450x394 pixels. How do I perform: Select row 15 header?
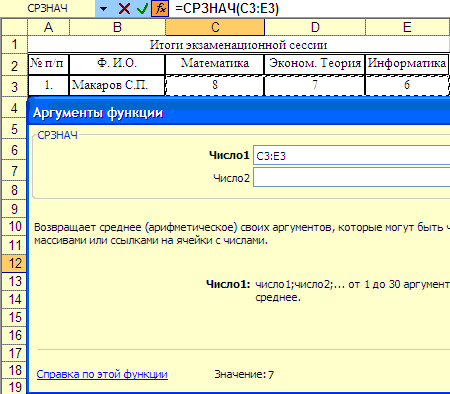[14, 317]
